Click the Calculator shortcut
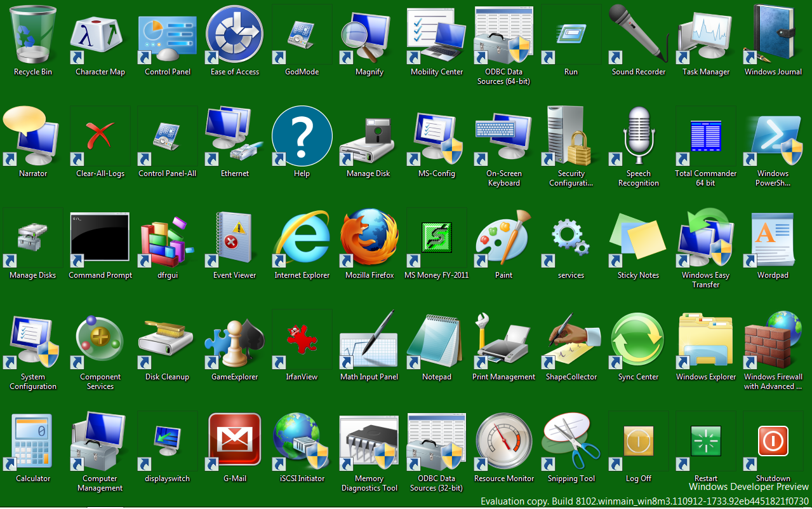812x509 pixels. tap(33, 441)
